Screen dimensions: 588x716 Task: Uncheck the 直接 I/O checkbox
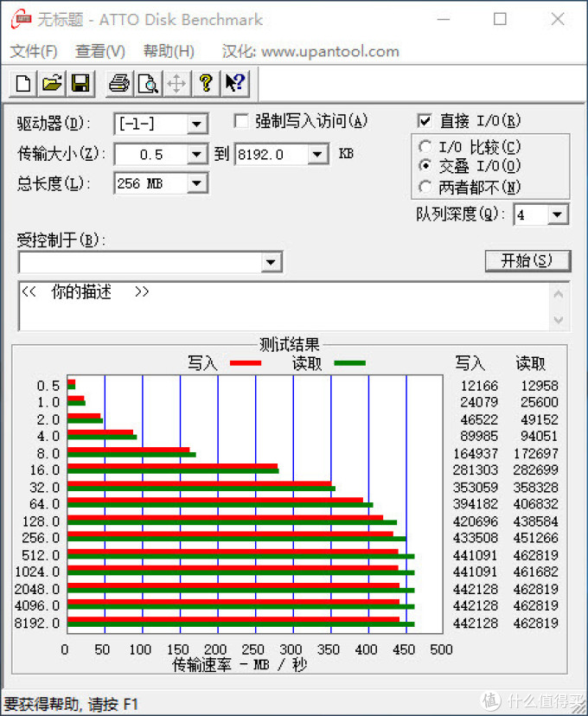pyautogui.click(x=425, y=121)
